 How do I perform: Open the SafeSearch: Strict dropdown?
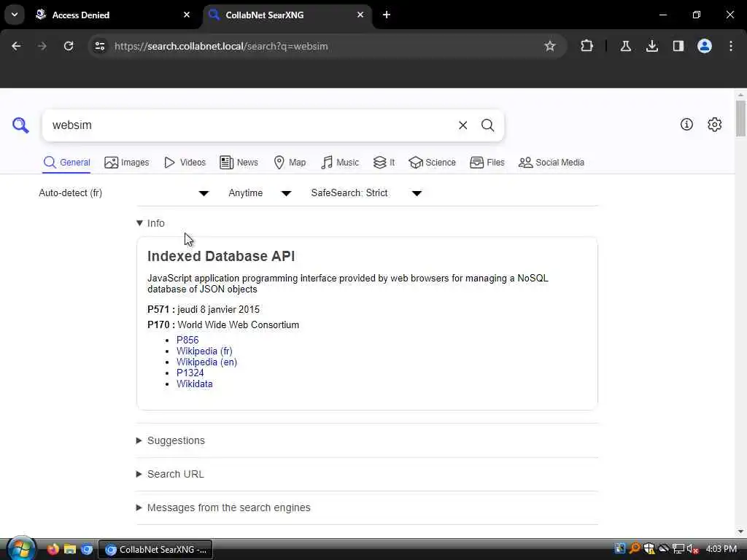pyautogui.click(x=366, y=192)
